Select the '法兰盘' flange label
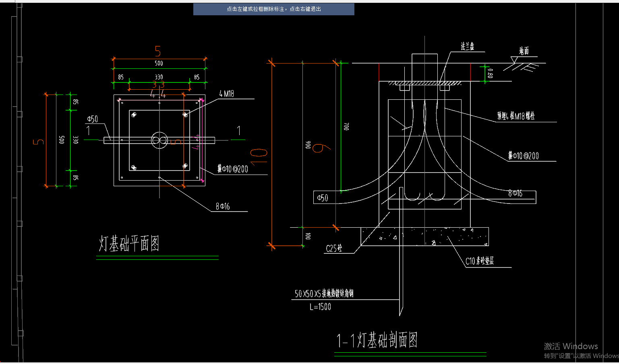This screenshot has width=619, height=364. pyautogui.click(x=468, y=47)
